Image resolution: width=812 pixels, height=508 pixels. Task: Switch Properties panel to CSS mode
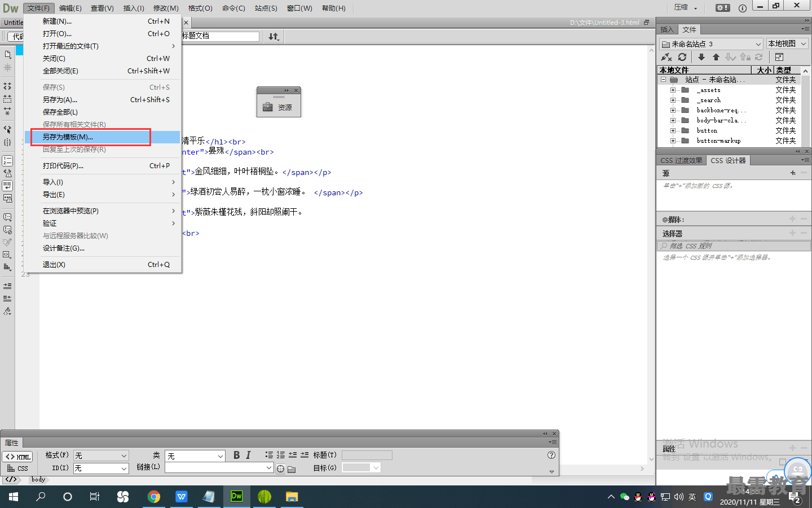tap(18, 468)
